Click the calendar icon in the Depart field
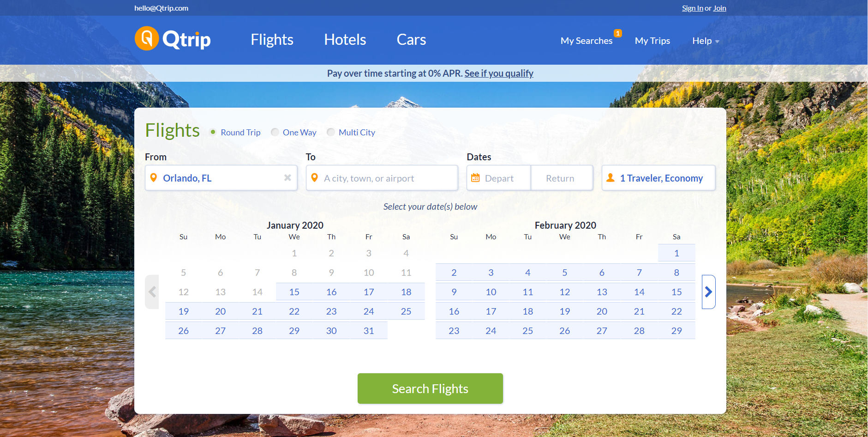868x437 pixels. coord(475,178)
